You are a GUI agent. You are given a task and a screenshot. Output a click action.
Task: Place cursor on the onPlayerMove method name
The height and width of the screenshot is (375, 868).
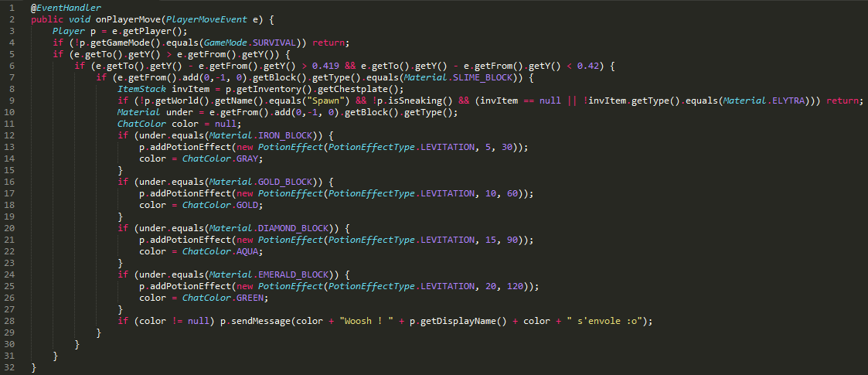pyautogui.click(x=129, y=19)
